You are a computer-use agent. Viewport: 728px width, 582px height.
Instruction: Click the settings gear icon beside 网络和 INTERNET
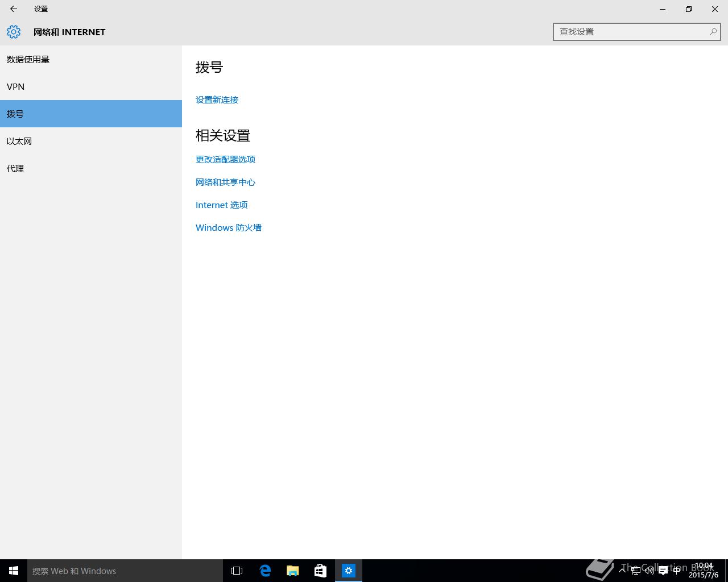click(x=14, y=32)
